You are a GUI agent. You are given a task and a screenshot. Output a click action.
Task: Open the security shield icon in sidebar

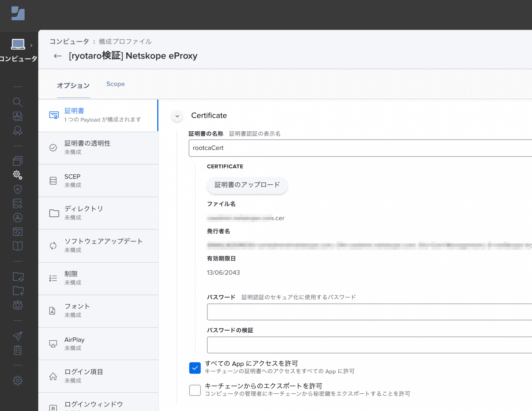[17, 189]
